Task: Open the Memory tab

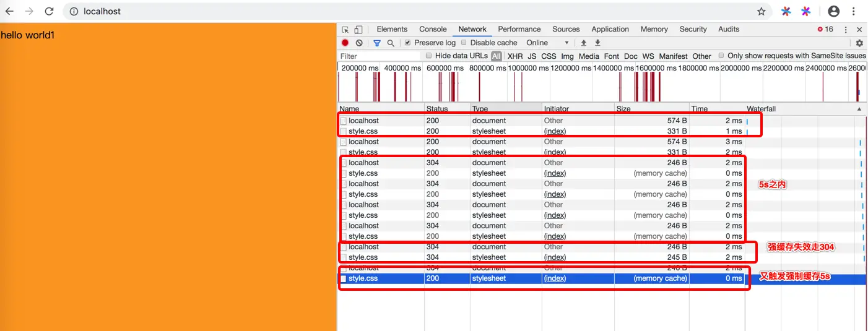Action: 654,29
